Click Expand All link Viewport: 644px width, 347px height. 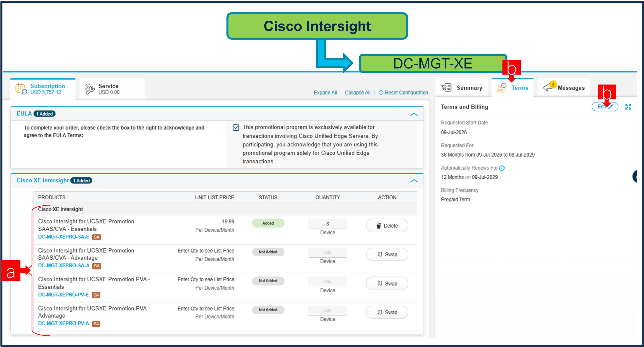click(325, 93)
